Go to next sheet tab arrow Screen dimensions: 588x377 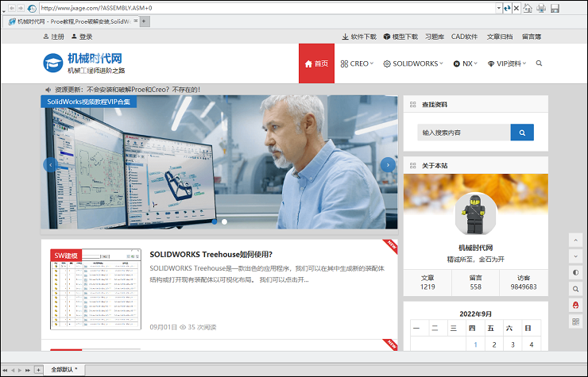point(20,371)
